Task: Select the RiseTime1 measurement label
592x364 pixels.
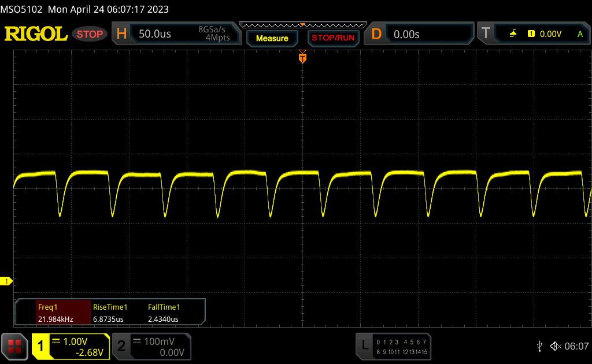Action: coord(110,307)
